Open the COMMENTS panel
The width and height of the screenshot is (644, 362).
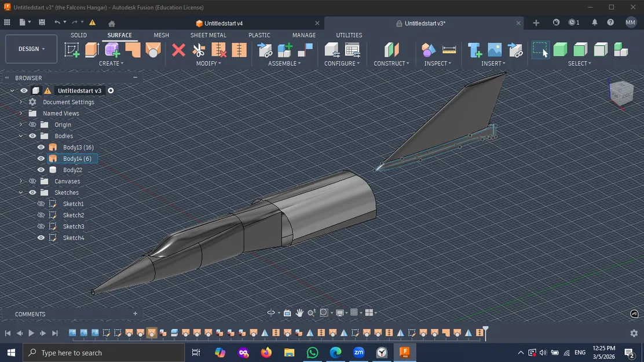coord(30,314)
